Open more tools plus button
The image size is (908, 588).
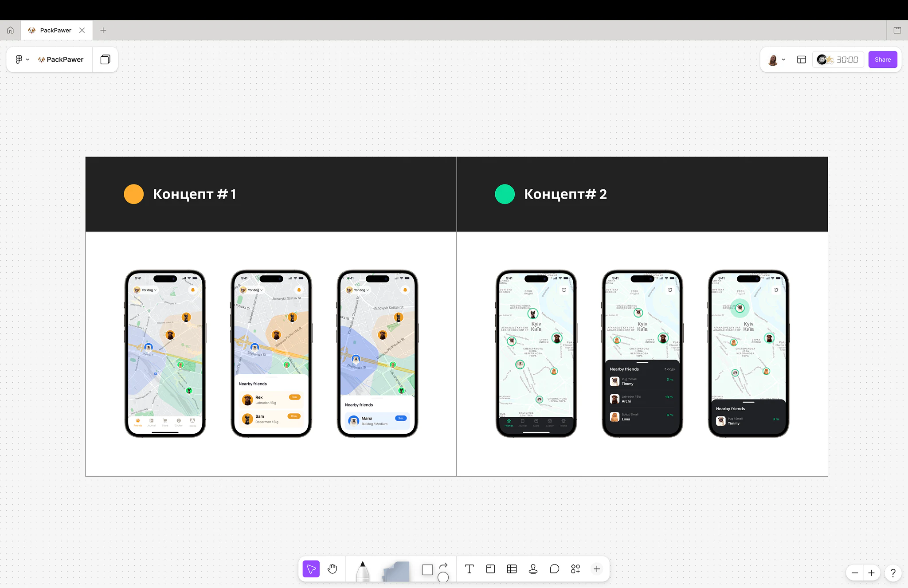(597, 569)
